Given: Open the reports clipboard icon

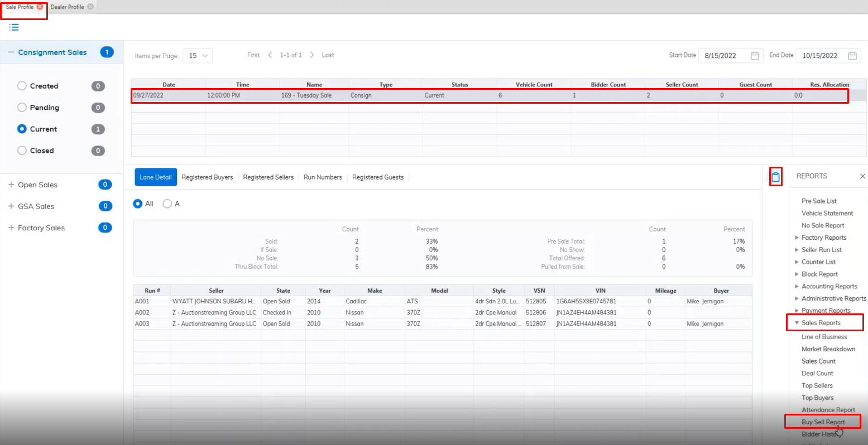Looking at the screenshot, I should coord(775,177).
